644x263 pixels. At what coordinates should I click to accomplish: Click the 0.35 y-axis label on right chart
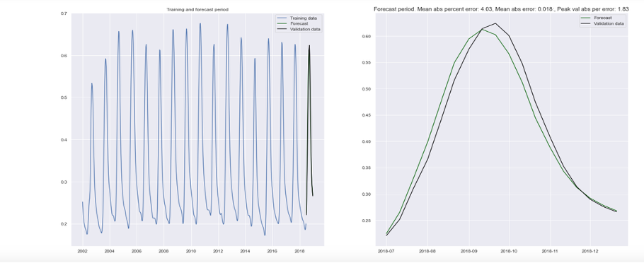(x=367, y=168)
